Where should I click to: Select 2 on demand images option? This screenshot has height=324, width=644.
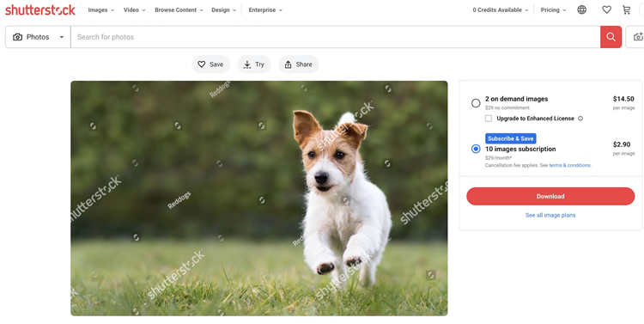pyautogui.click(x=476, y=103)
